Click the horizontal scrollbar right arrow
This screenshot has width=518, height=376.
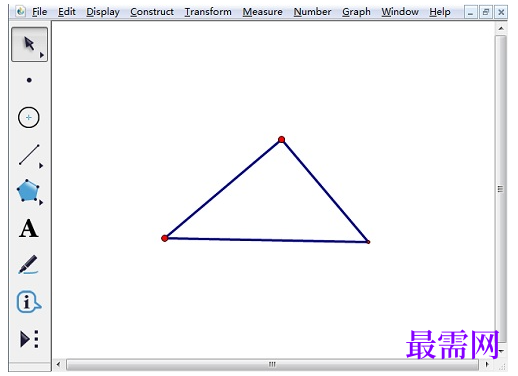pyautogui.click(x=487, y=364)
